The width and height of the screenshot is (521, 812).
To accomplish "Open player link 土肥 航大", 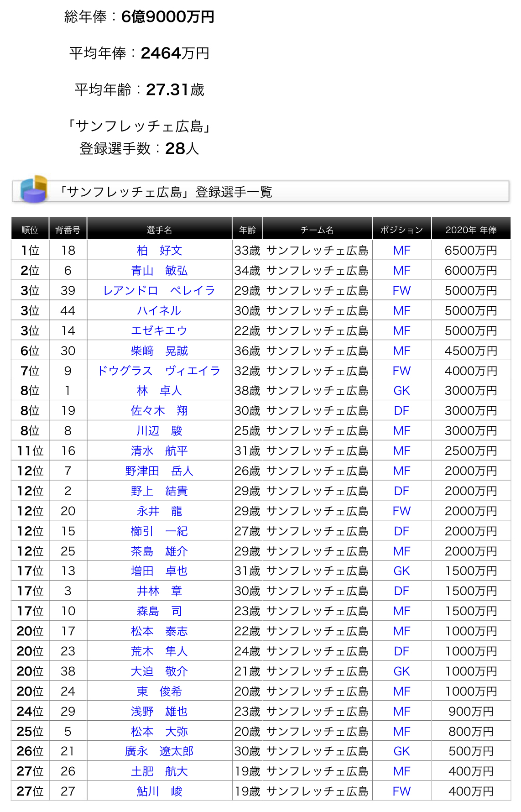I will pos(159,771).
